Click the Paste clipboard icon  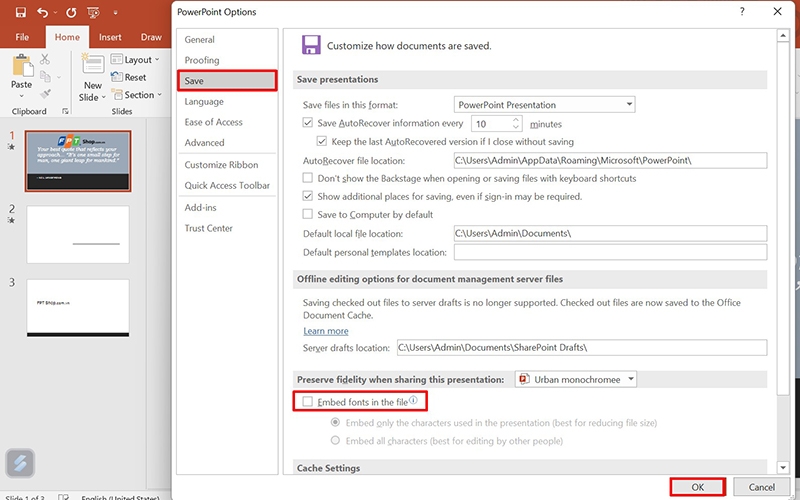pos(22,65)
